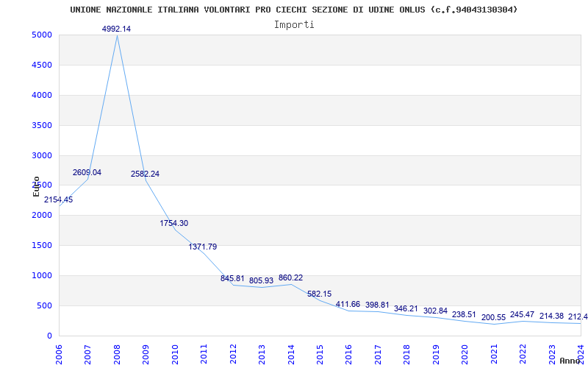
Task: Click the 2023 year axis label
Action: point(552,354)
